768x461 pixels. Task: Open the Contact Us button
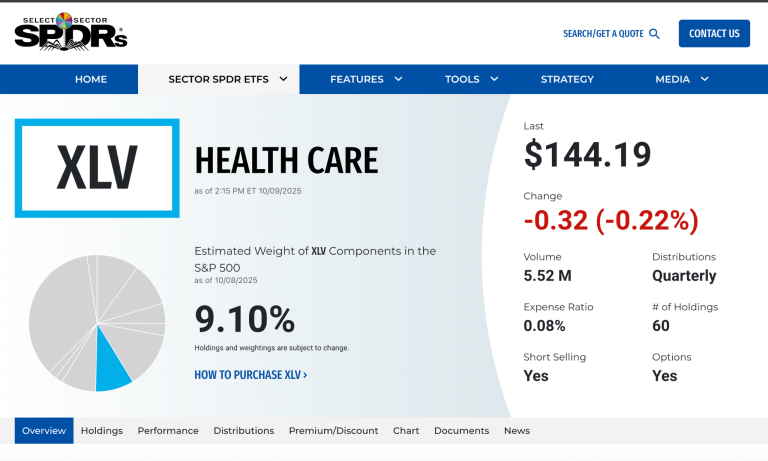pos(714,34)
